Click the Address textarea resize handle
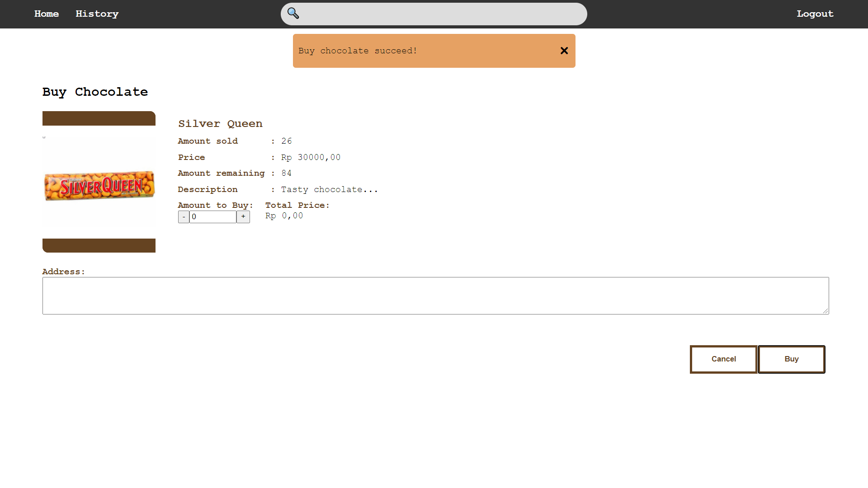Viewport: 868px width, 488px height. [x=825, y=311]
